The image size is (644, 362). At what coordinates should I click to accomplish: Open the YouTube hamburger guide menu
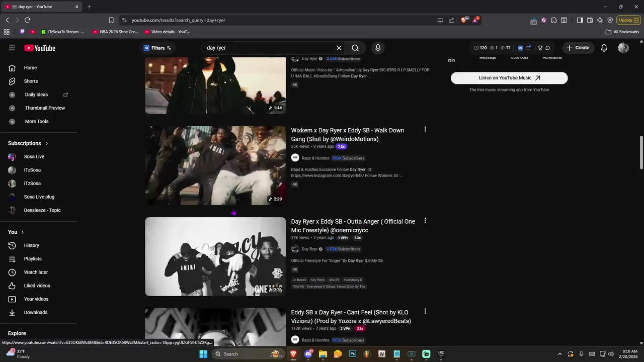tap(12, 48)
